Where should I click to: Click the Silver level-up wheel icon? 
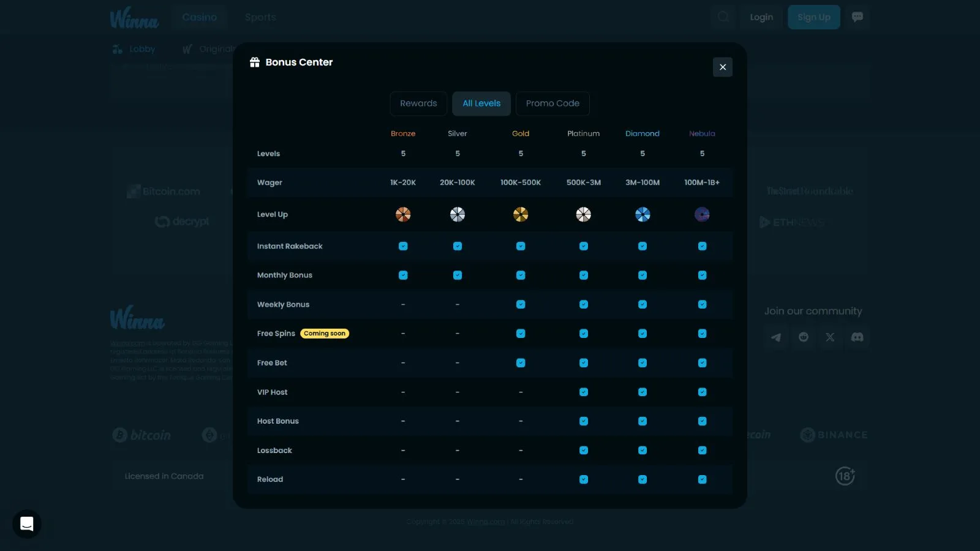(x=458, y=214)
